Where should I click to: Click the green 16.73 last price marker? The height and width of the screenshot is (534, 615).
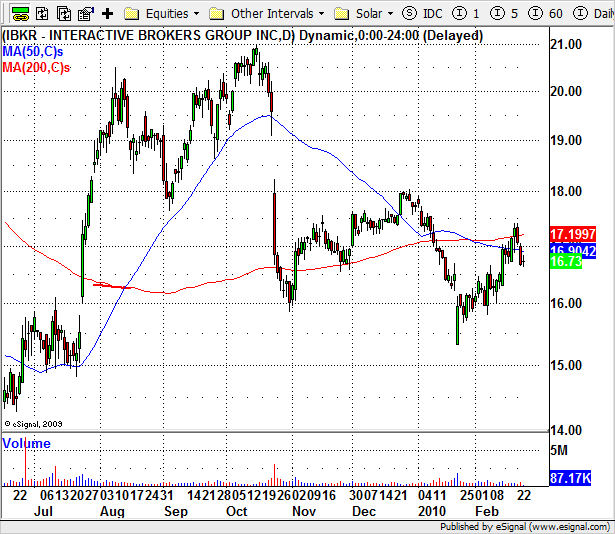click(x=566, y=261)
